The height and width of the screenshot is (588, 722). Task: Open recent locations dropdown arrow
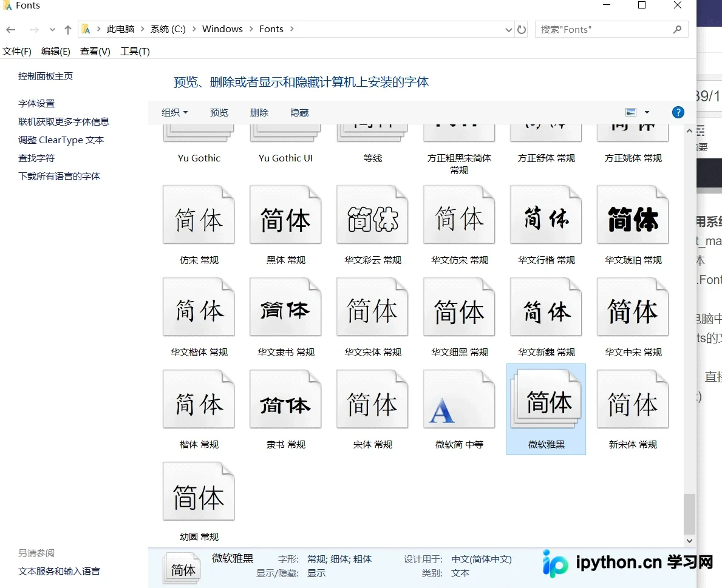click(x=52, y=30)
